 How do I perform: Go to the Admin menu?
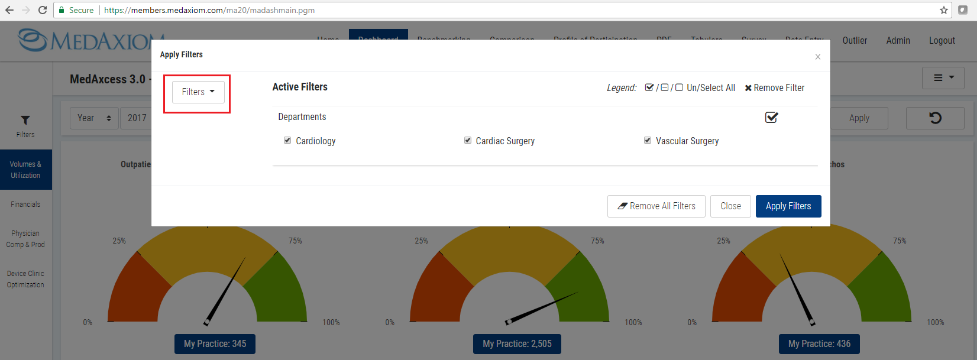point(898,40)
